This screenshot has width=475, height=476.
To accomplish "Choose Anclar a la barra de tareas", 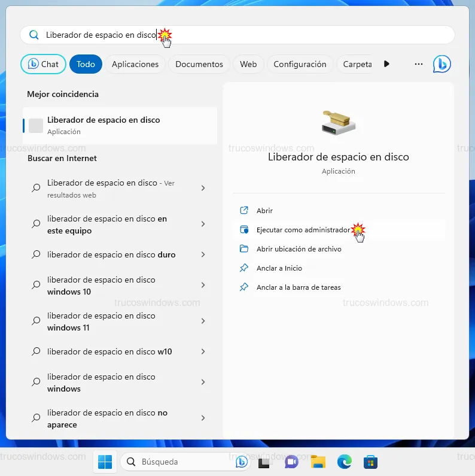I will pyautogui.click(x=299, y=287).
